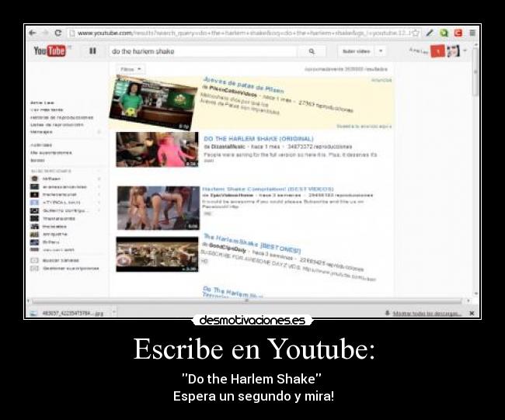Image resolution: width=505 pixels, height=420 pixels.
Task: Open the green extension icon in toolbar
Action: [444, 33]
